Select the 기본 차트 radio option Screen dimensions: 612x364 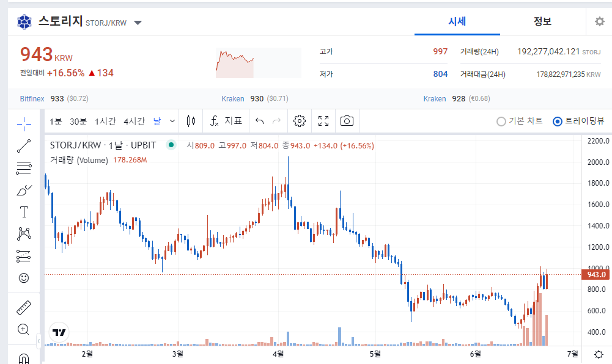[x=519, y=121]
